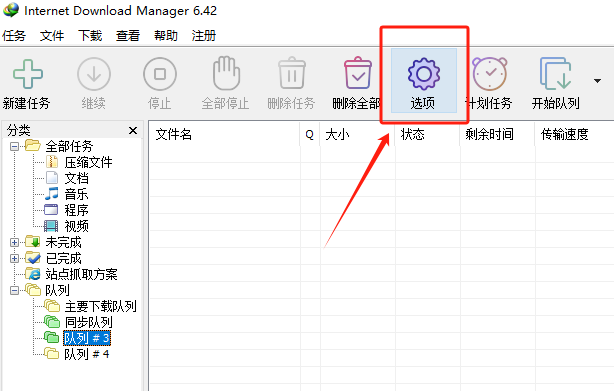Click the 新建任务 plus icon
Screen dimensions: 614x391
27,74
